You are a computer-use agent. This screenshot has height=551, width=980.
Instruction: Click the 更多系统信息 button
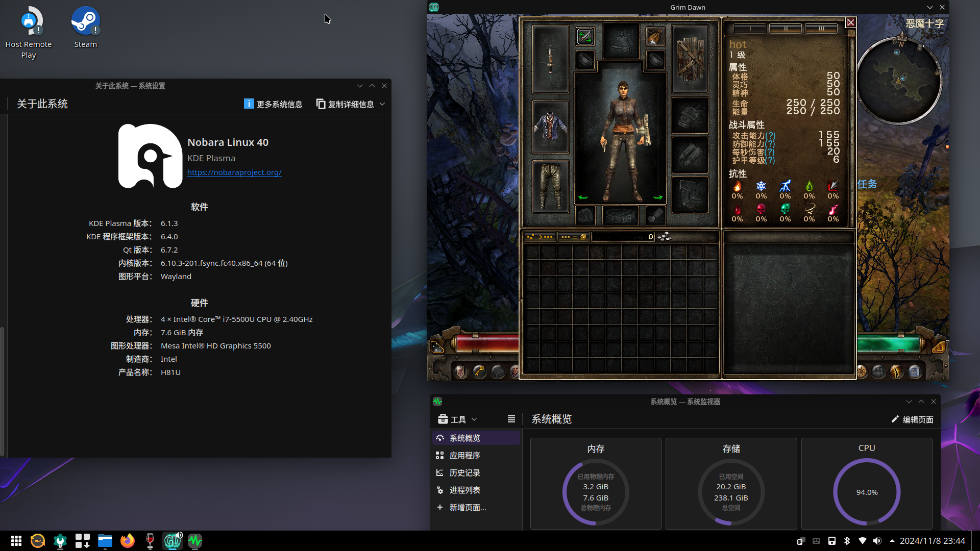[273, 104]
